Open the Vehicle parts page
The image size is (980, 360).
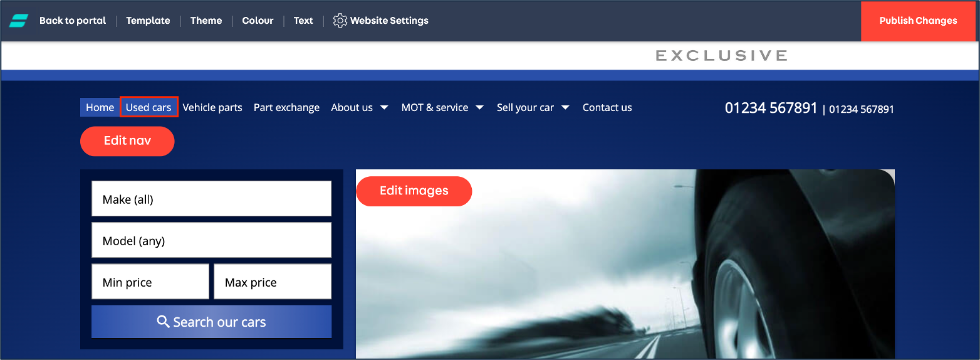tap(212, 107)
